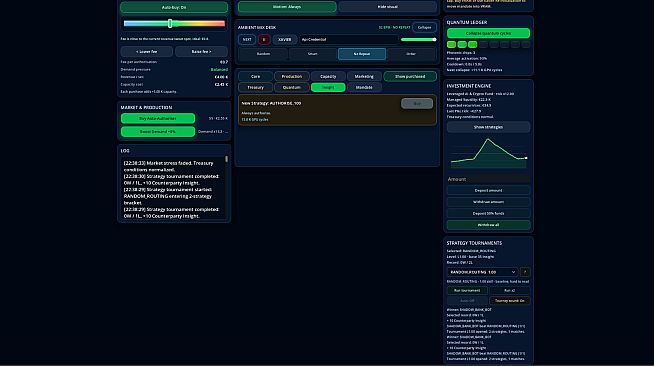Click the current track title field
This screenshot has width=654, height=366.
click(348, 40)
